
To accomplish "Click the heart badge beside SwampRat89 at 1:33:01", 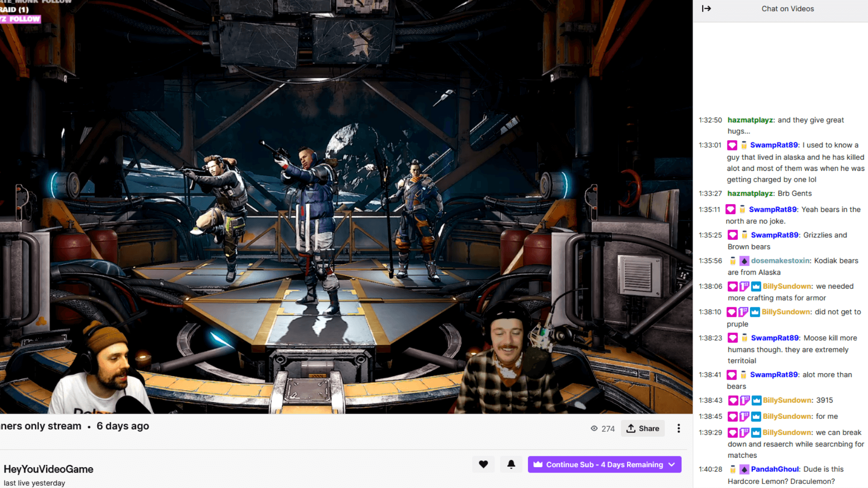I will coord(732,145).
